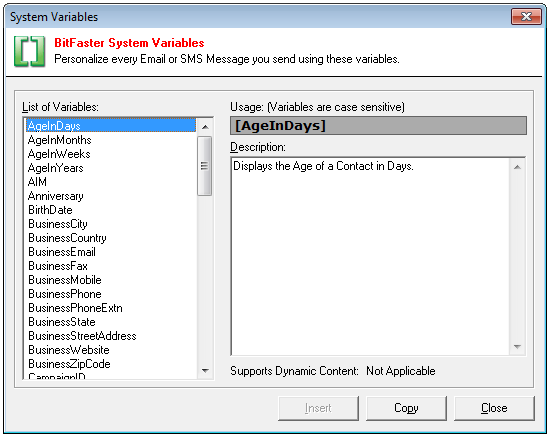This screenshot has width=550, height=437.
Task: Select BusinessPhone variable
Action: tap(111, 294)
